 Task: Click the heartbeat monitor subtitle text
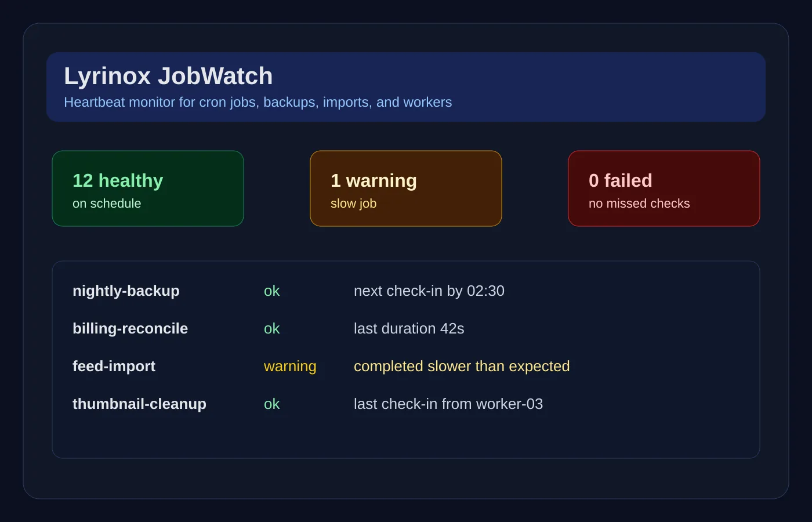pos(258,102)
